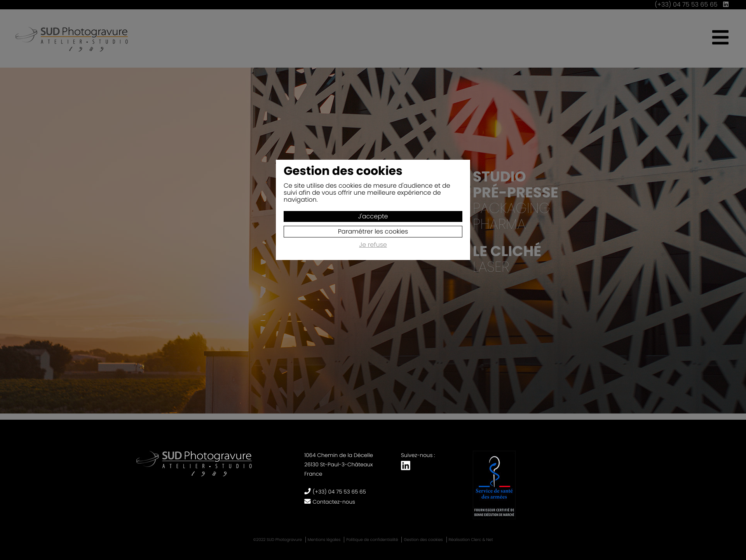Open Mentions légales footer link
Screen dimensions: 746x560
[324, 539]
